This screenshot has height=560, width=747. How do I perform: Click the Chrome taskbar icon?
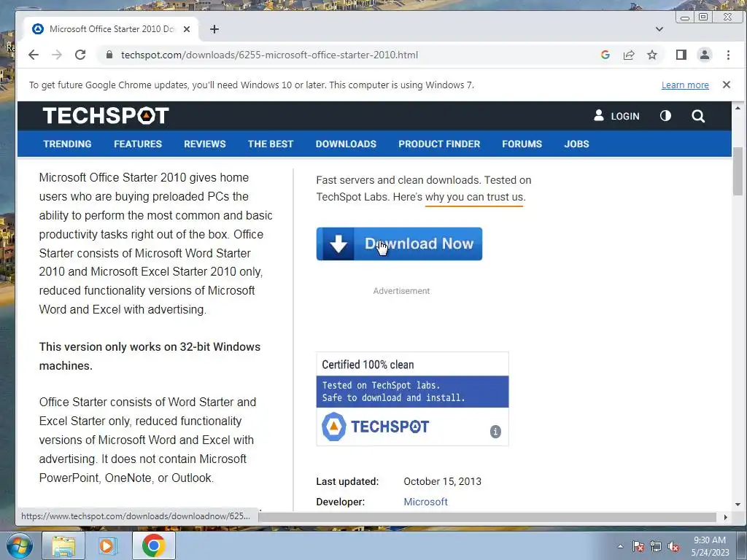click(x=153, y=545)
